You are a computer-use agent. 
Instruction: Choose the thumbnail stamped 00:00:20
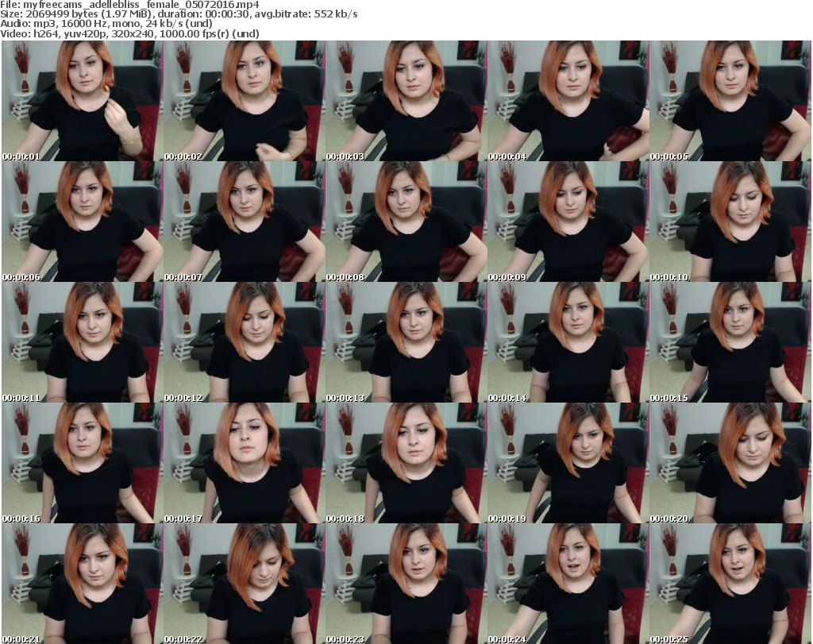tap(730, 463)
